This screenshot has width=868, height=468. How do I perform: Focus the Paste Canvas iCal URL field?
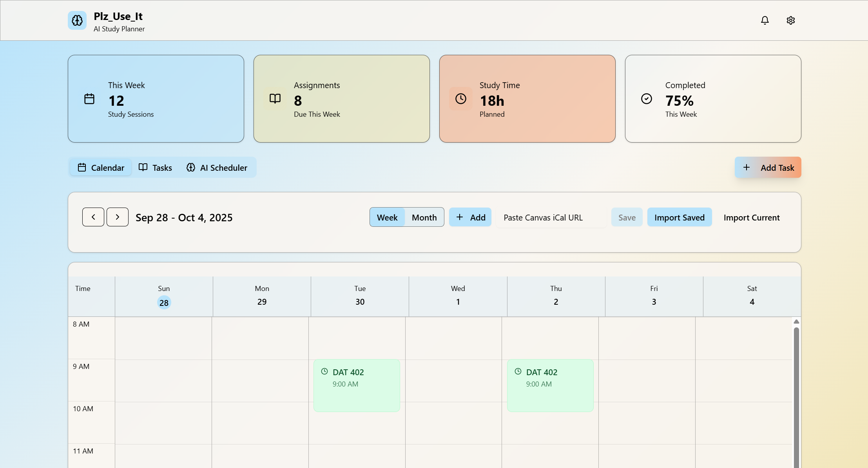551,217
